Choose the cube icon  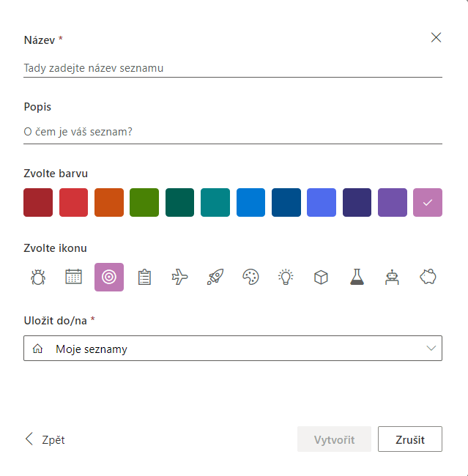321,277
